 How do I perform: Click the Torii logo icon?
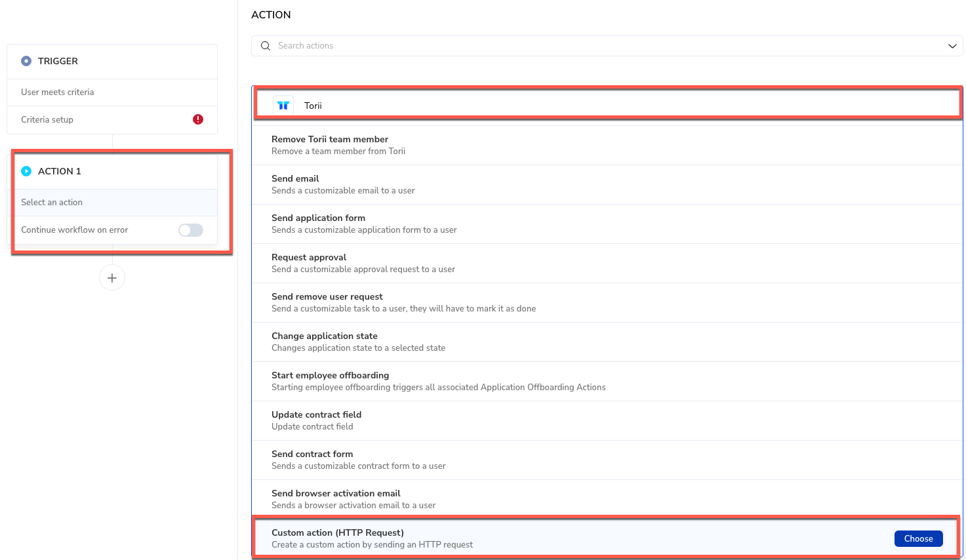coord(283,105)
